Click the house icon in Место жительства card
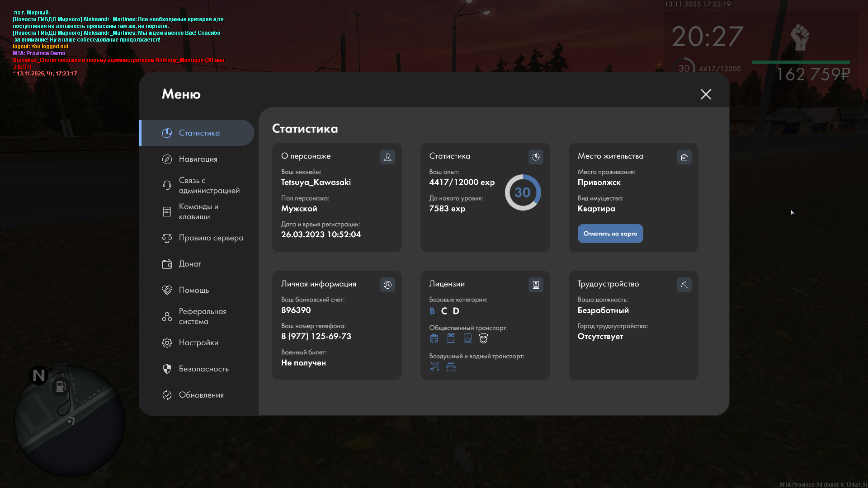 pos(684,157)
